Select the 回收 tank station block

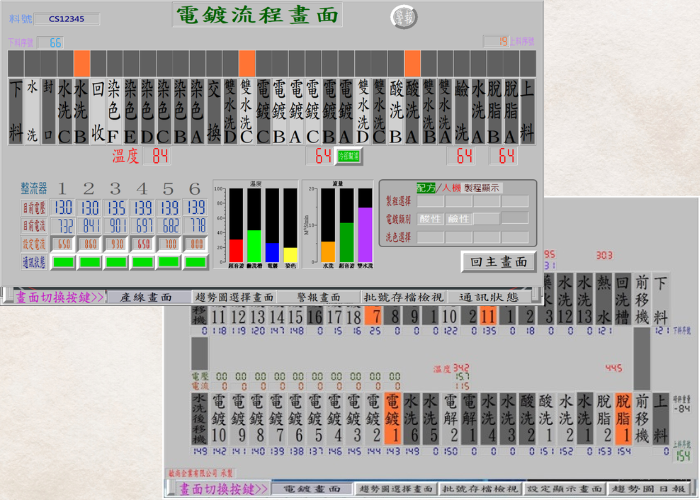point(98,110)
